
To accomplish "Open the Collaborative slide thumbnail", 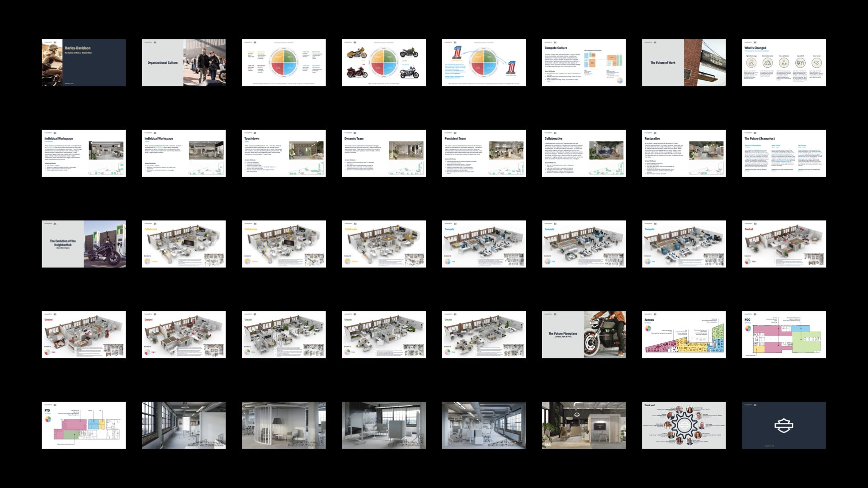I will [584, 153].
